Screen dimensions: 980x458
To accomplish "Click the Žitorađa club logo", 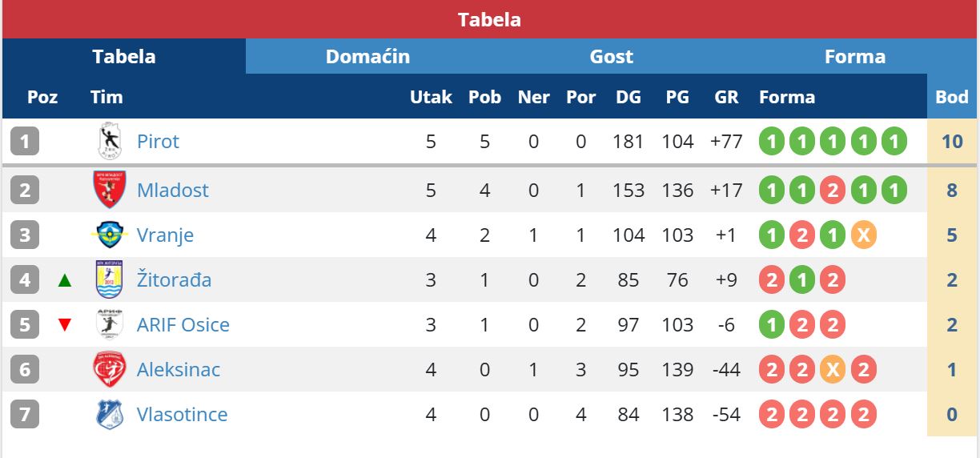I will [110, 279].
